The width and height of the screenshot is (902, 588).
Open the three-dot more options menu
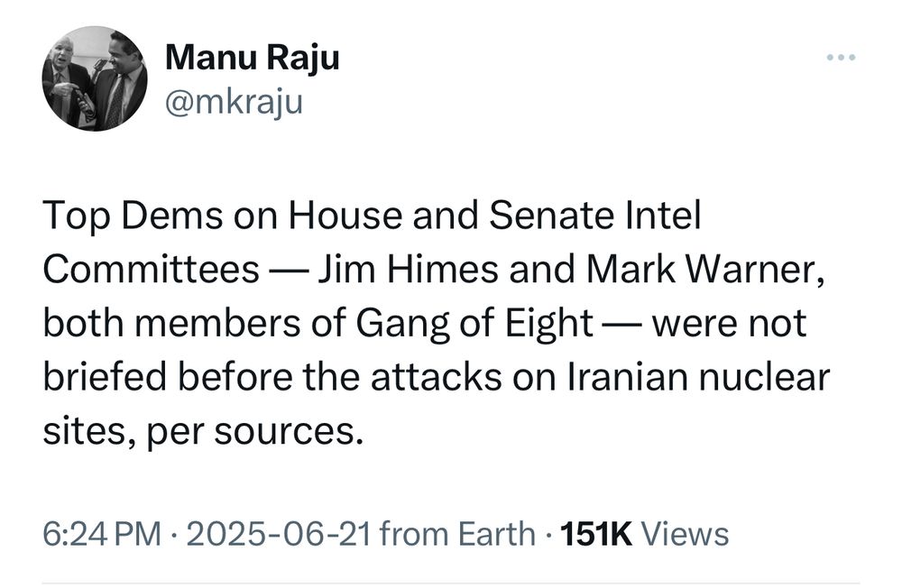tap(841, 57)
